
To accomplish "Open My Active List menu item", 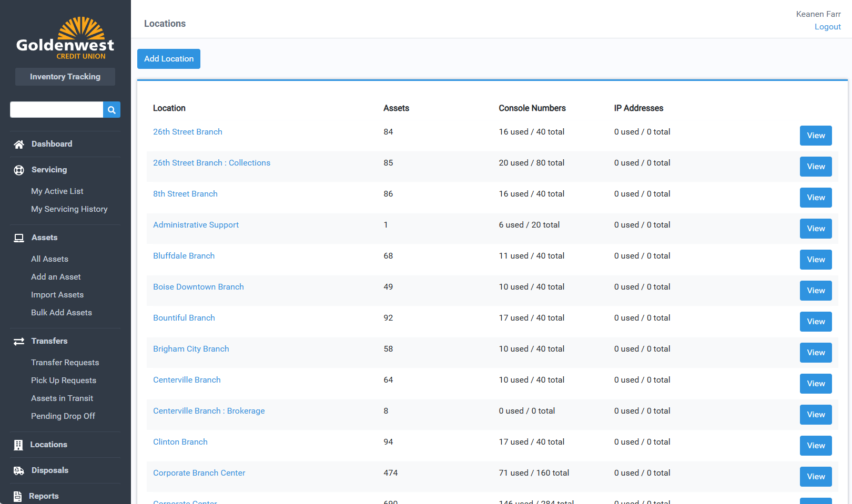I will pos(57,191).
